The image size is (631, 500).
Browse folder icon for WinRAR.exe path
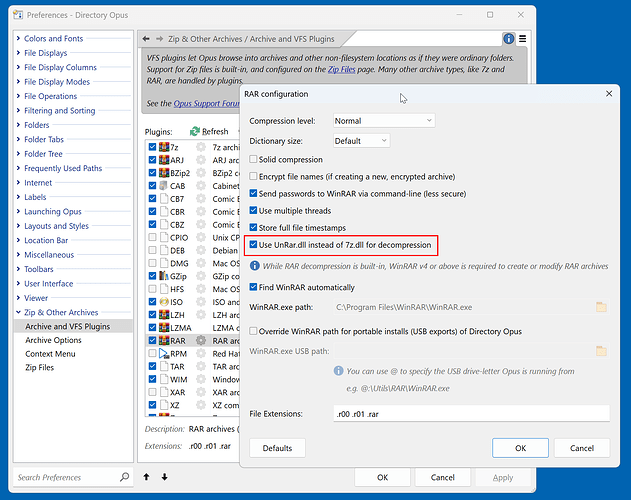[601, 307]
